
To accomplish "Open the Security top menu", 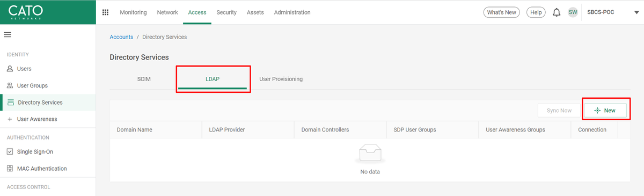I will 226,12.
